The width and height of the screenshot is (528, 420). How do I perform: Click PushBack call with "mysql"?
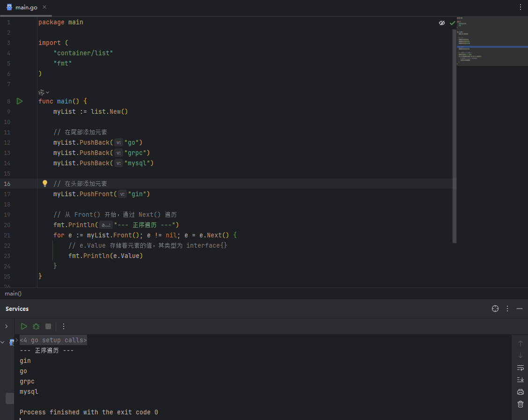point(103,163)
